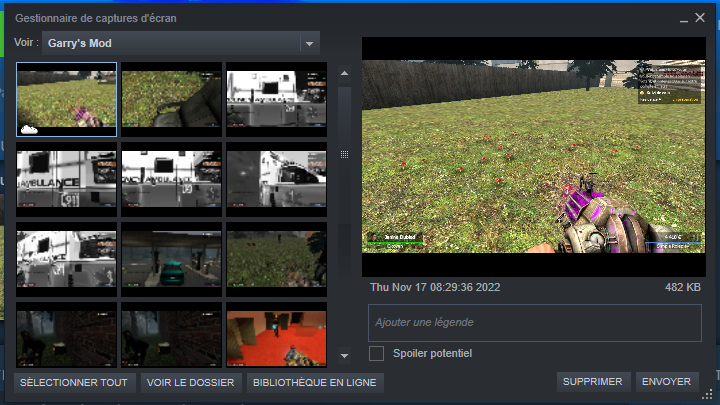Open BIBLIOTHÈQUE EN LIGNE

pos(315,382)
